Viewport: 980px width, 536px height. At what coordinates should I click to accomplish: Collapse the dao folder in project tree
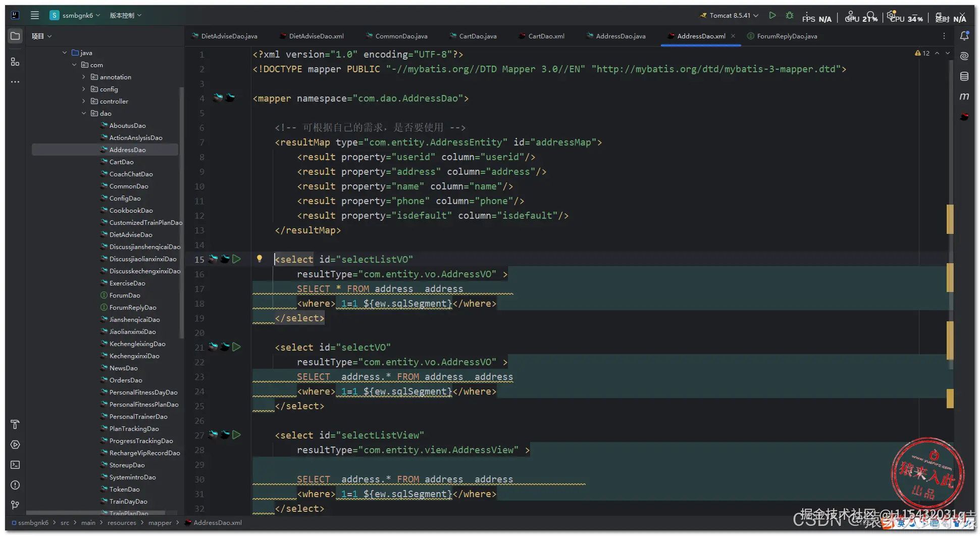(84, 113)
